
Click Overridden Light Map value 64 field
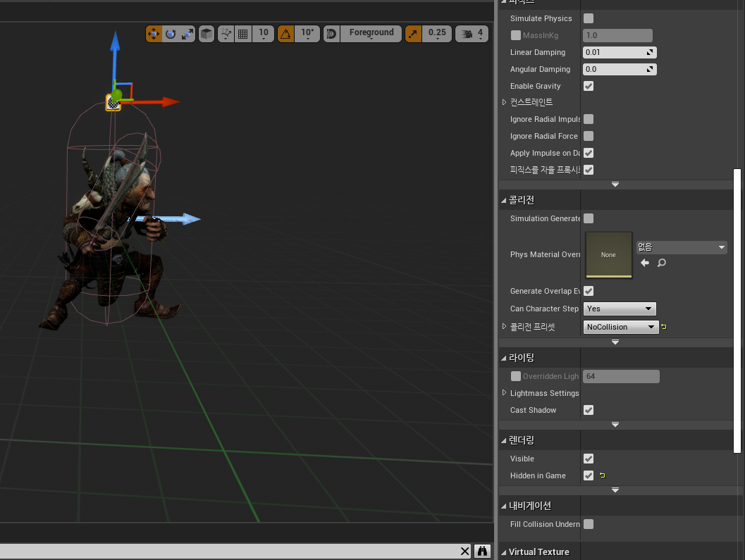click(621, 376)
